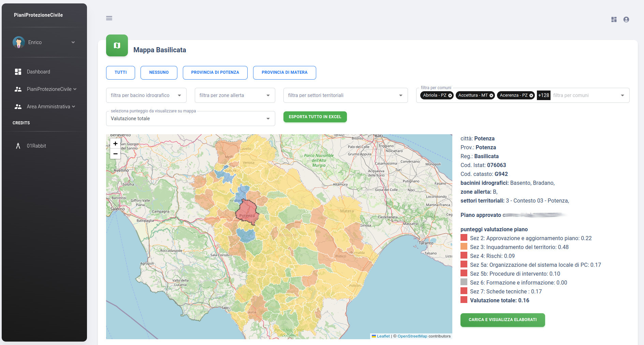Click the Valutazione totale: 0.16 text
The width and height of the screenshot is (644, 345).
click(500, 301)
